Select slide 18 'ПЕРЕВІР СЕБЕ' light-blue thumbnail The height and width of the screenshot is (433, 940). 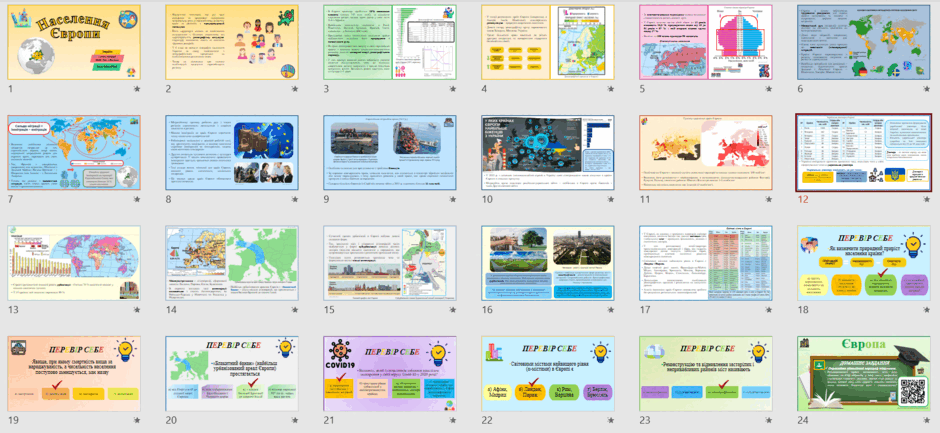tap(864, 263)
